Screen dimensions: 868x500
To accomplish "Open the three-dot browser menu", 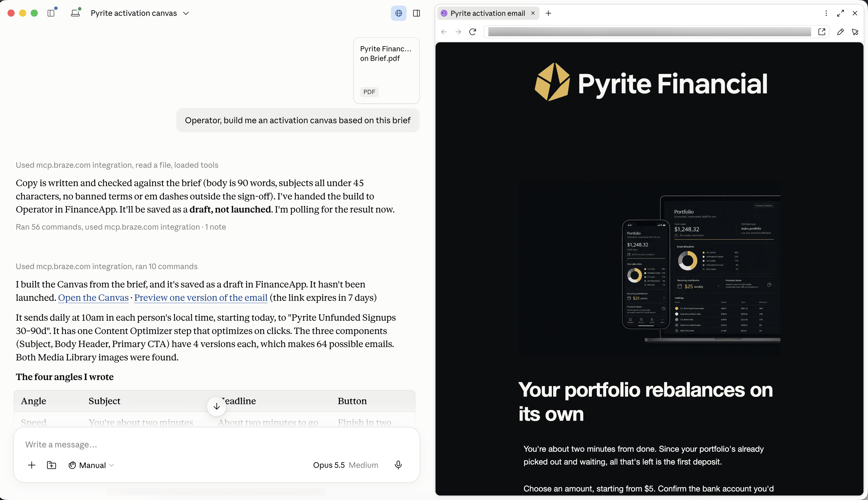I will click(826, 13).
